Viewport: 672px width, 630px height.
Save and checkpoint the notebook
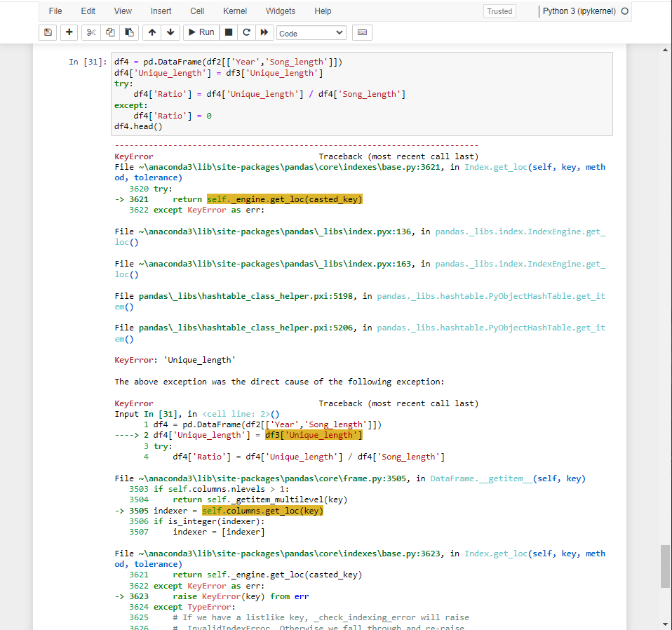(x=48, y=32)
